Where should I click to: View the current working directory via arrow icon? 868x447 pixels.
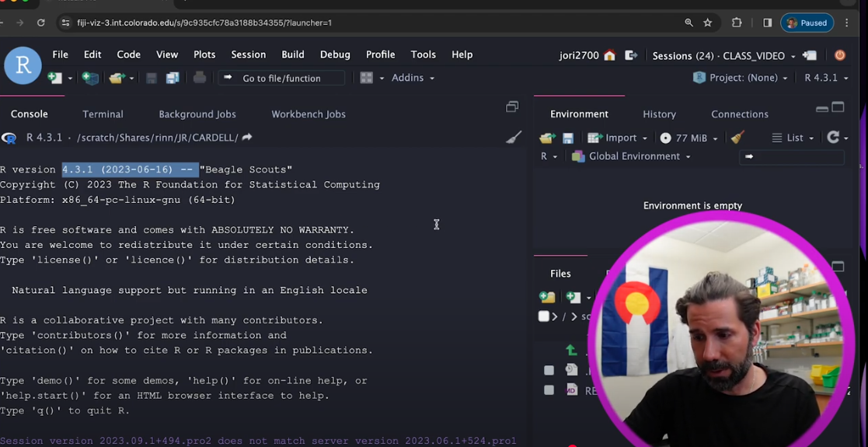point(247,138)
